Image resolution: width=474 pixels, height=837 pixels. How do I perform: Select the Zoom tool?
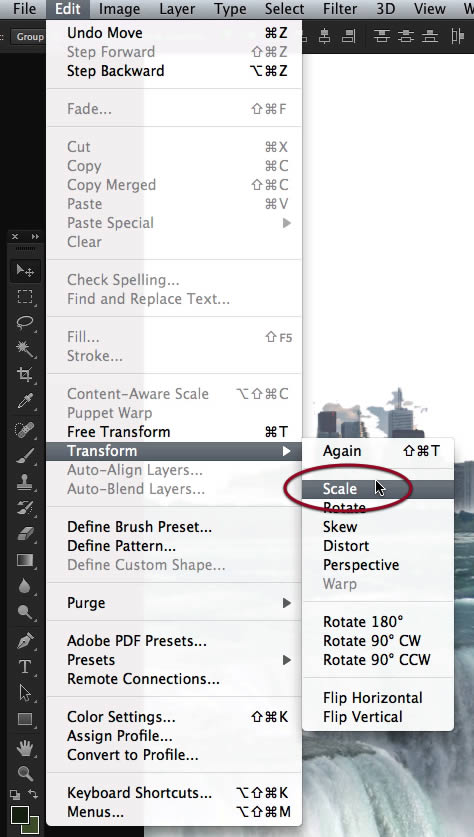click(x=25, y=773)
